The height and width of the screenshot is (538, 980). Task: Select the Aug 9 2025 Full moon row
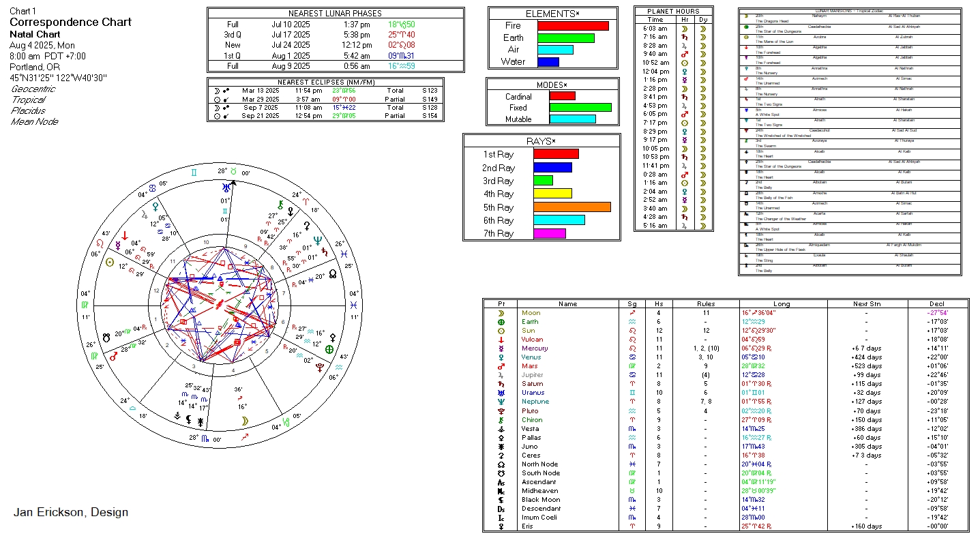[335, 66]
